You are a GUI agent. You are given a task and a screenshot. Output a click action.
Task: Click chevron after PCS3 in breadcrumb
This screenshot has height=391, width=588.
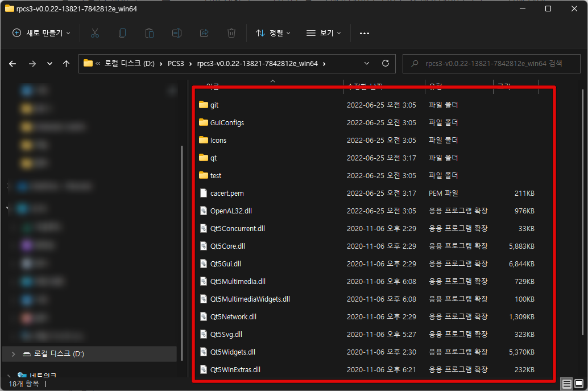coord(191,64)
